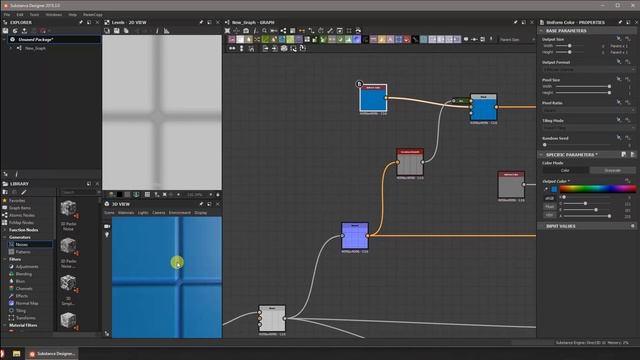The width and height of the screenshot is (640, 360).
Task: Select the purple Normal node in graph
Action: click(355, 236)
